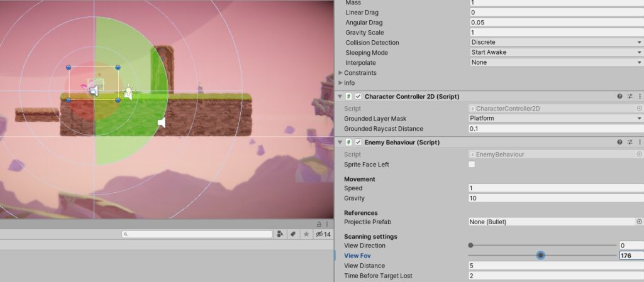This screenshot has width=644, height=282.
Task: Expand the Info foldout
Action: 341,83
